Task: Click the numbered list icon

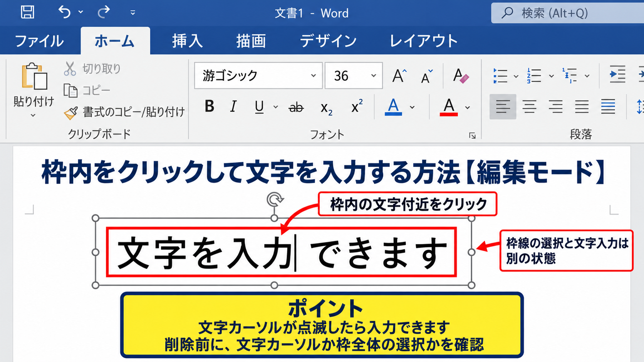Action: click(534, 76)
